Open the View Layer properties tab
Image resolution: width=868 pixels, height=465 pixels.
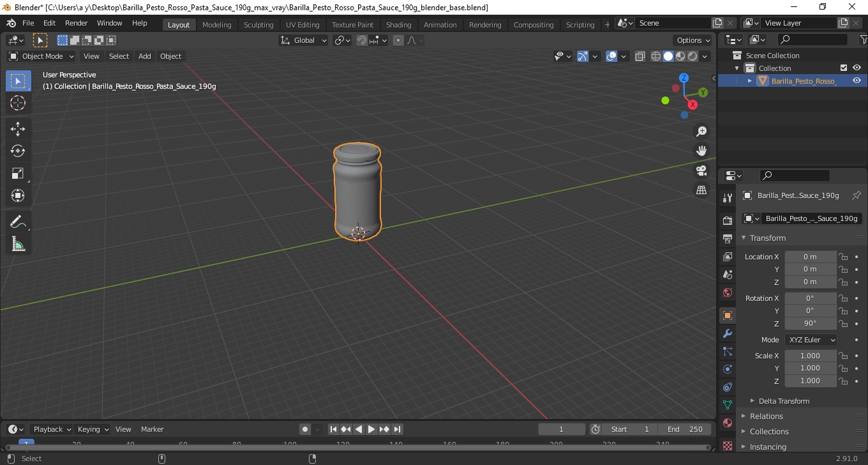point(727,256)
